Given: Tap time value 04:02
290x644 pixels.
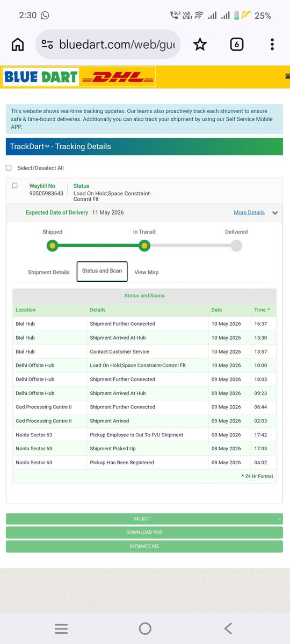Looking at the screenshot, I should 261,463.
